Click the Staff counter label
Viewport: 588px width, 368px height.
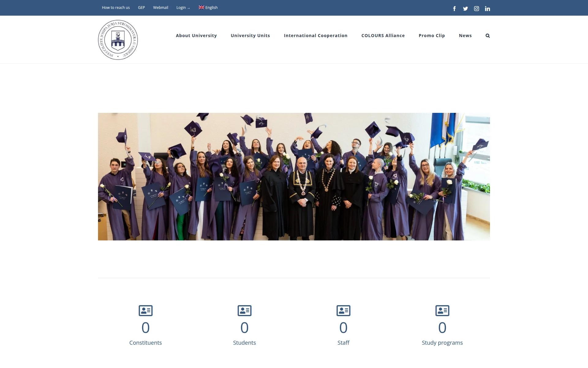coord(343,343)
